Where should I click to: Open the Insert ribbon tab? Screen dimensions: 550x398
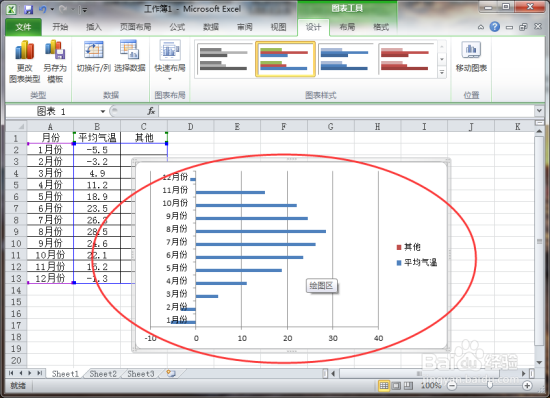94,27
